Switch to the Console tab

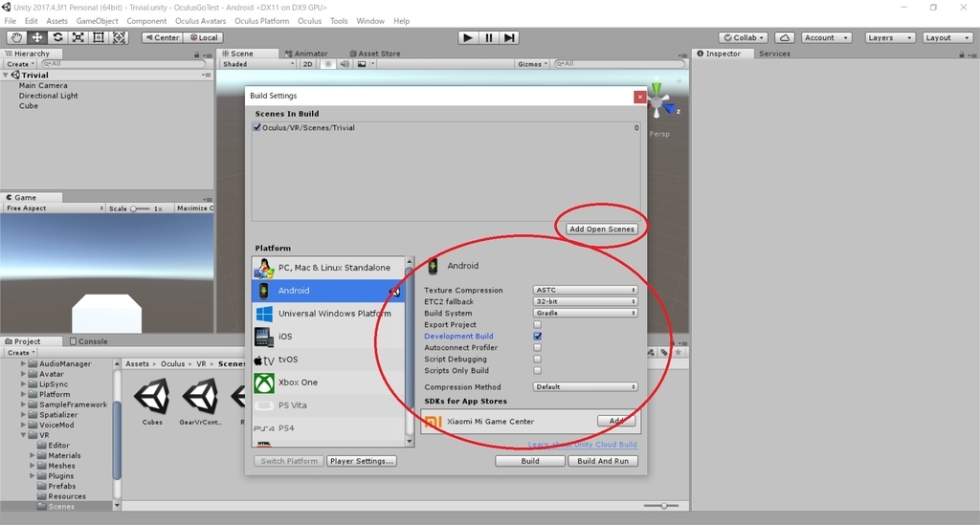click(89, 341)
